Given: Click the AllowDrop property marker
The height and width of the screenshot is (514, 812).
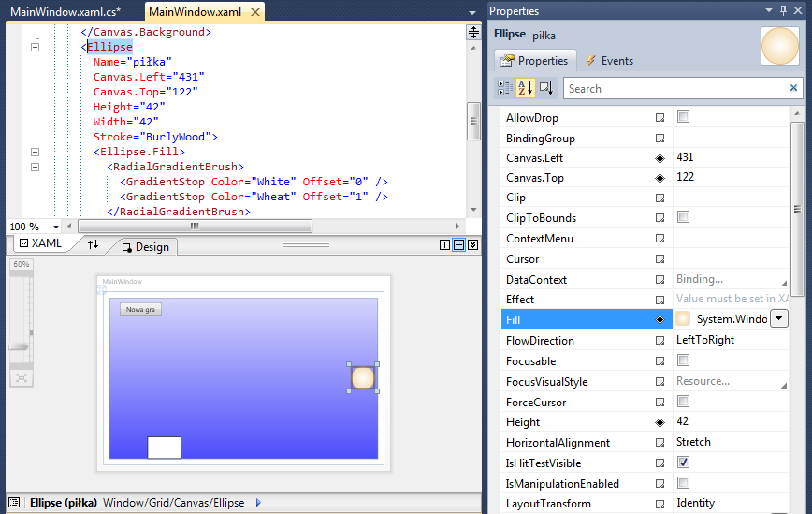Looking at the screenshot, I should pos(660,118).
